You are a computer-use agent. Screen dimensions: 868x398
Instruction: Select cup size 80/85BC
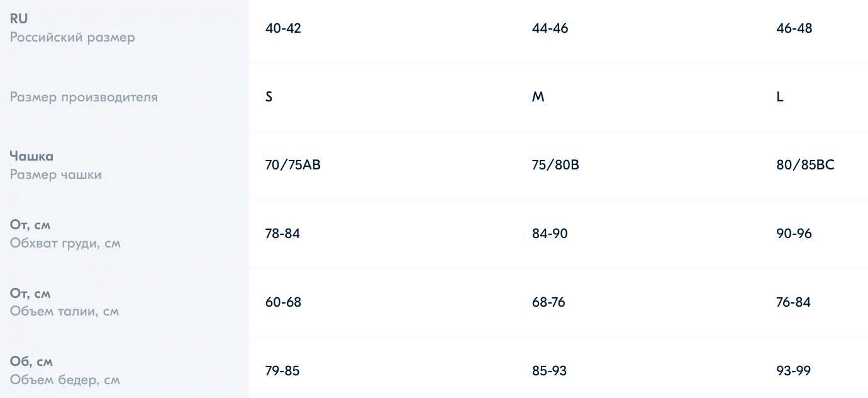pos(806,166)
